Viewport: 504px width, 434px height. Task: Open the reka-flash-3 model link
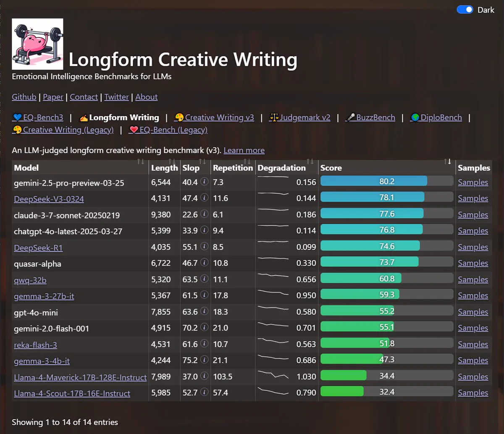pyautogui.click(x=35, y=345)
